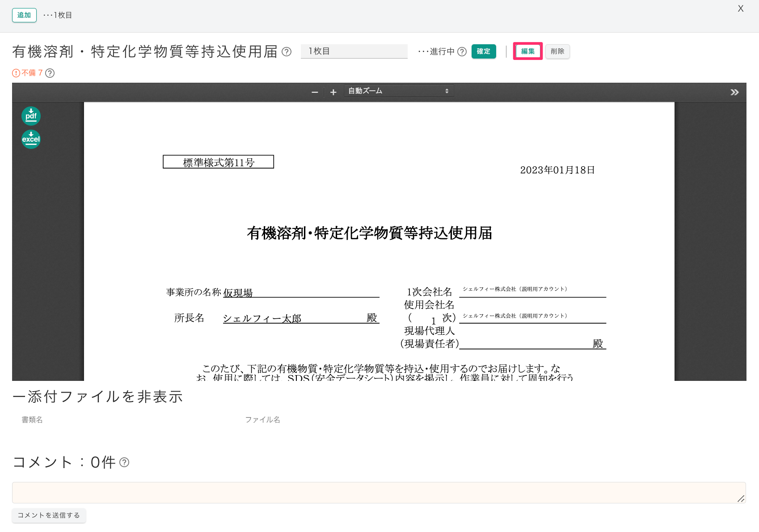759x532 pixels.
Task: Click the 編集 button
Action: (x=527, y=51)
